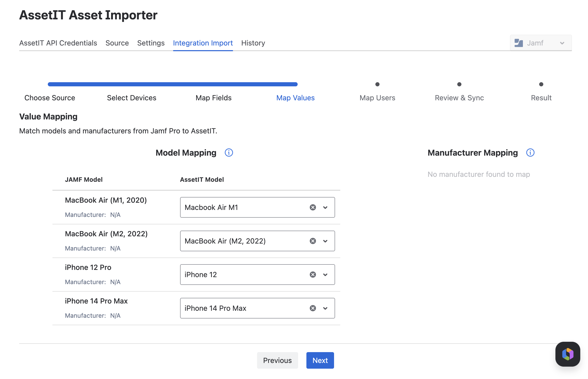Open the floating assistant widget icon
Viewport: 588px width, 379px height.
[568, 354]
